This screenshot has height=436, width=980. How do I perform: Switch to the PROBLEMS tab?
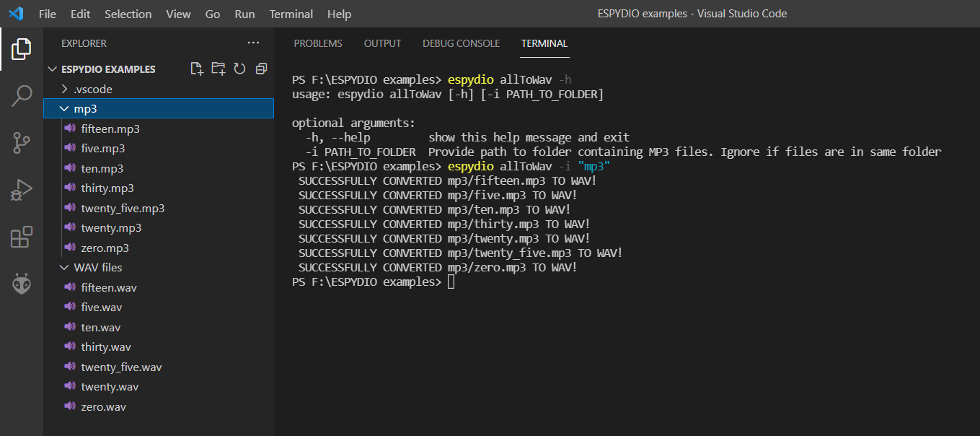pos(318,43)
